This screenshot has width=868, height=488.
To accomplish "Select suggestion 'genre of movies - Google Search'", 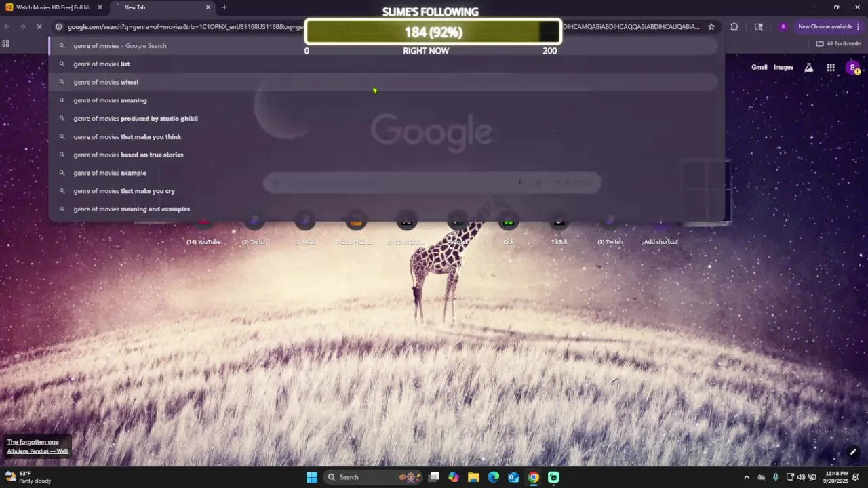I will [383, 46].
